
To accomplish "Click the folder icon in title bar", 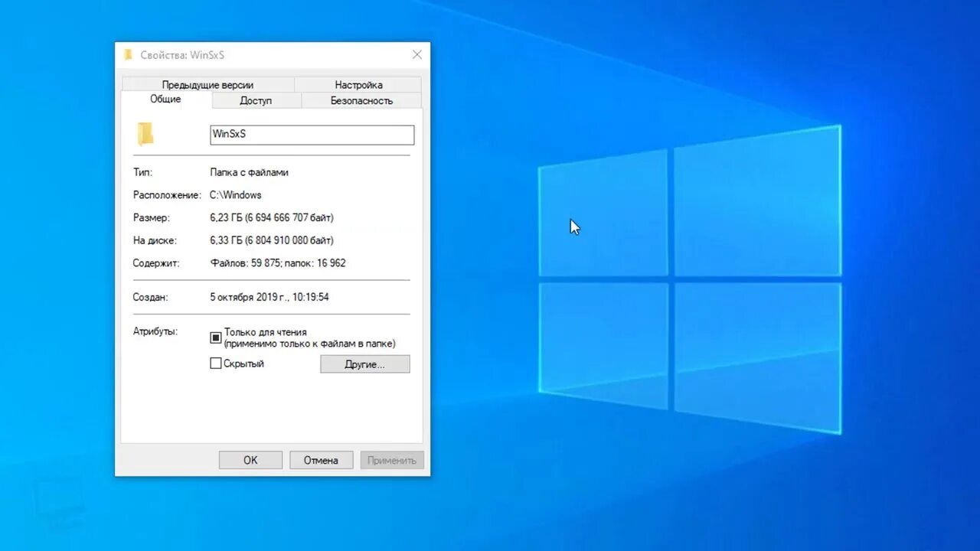I will click(129, 54).
